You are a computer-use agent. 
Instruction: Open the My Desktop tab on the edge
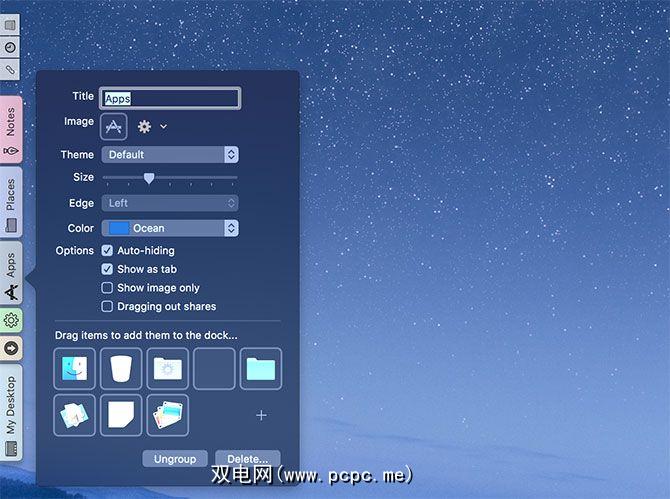(11, 413)
